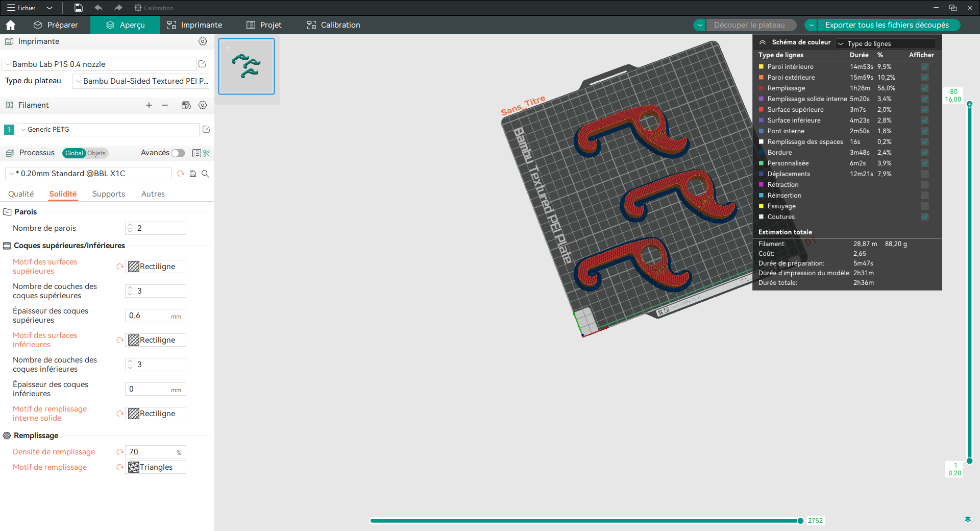Click the undo arrow icon
The height and width of the screenshot is (531, 980).
[99, 8]
